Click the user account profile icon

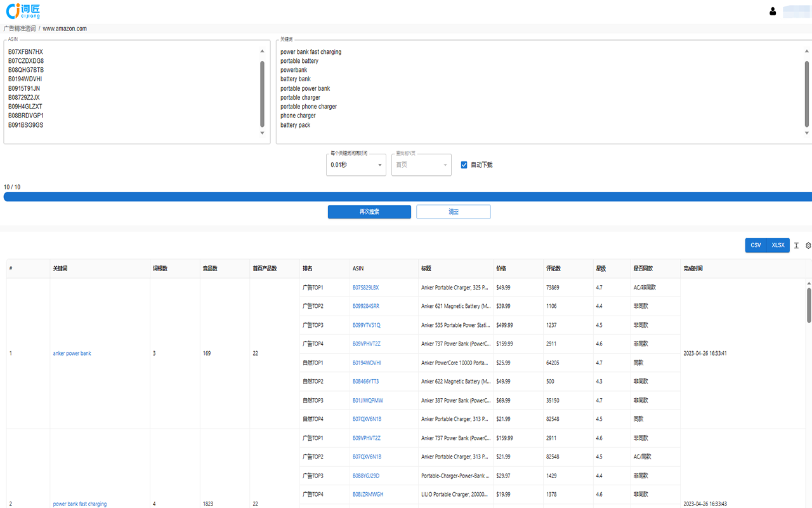[x=773, y=11]
